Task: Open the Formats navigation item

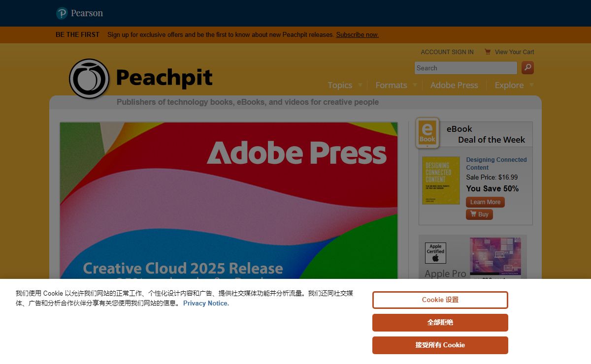Action: point(391,85)
